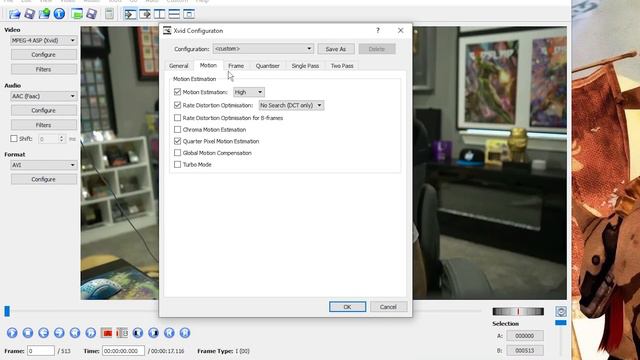
Task: Click the Frame number input field
Action: click(41, 351)
